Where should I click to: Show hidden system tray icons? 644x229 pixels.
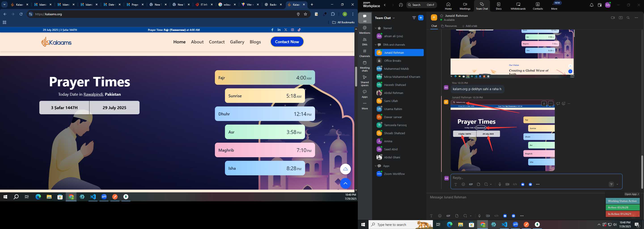(x=599, y=225)
